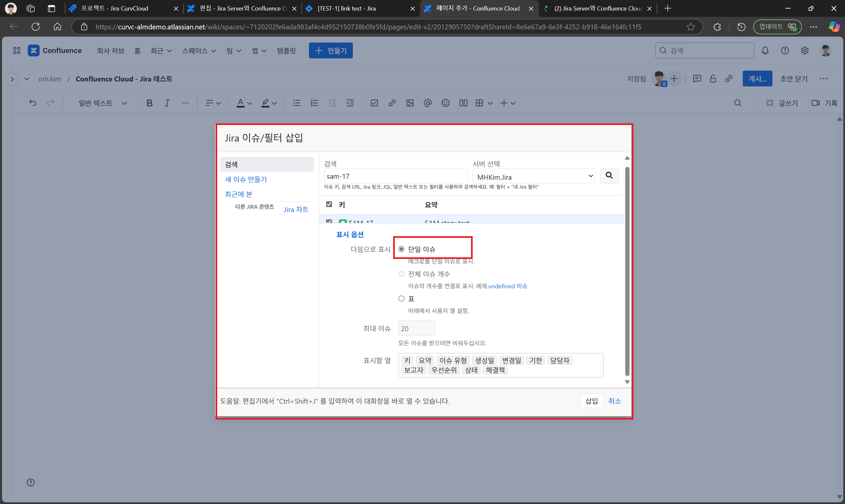Insert a table from toolbar
The image size is (845, 504).
pyautogui.click(x=479, y=103)
